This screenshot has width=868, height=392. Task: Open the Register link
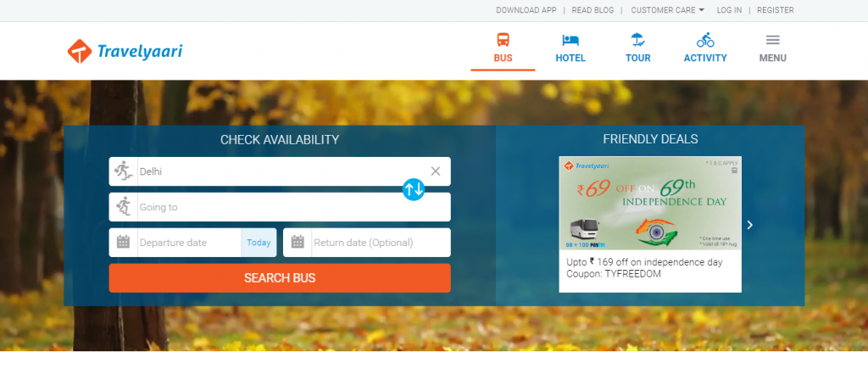775,10
